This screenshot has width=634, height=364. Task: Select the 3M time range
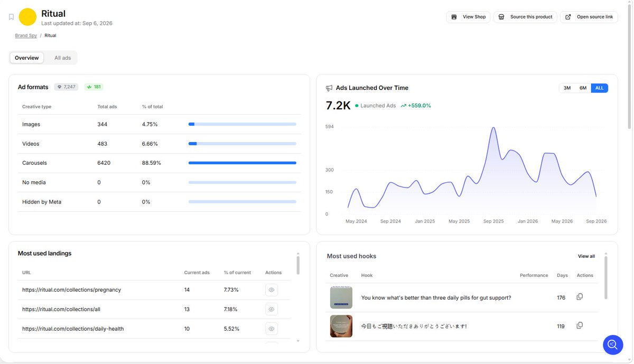tap(567, 88)
